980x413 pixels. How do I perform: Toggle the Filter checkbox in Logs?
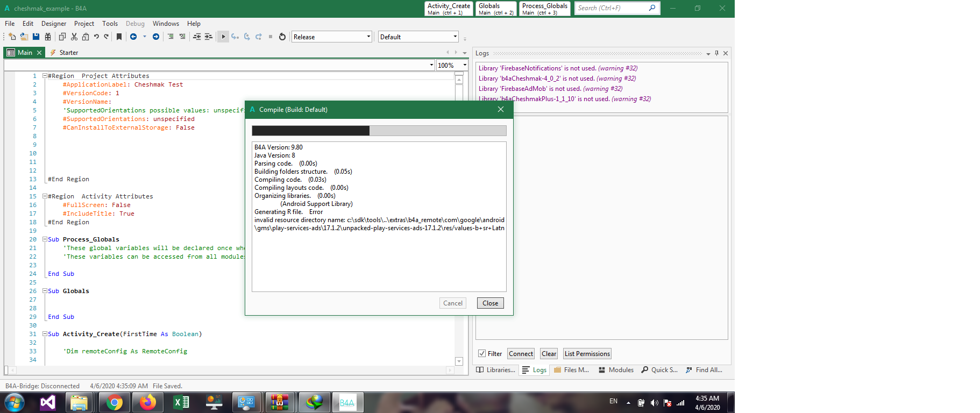click(482, 353)
